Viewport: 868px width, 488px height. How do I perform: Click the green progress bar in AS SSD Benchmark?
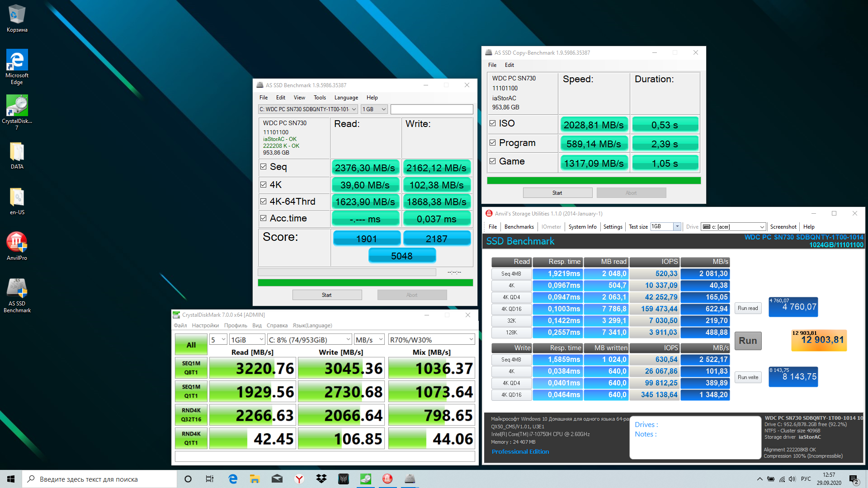[x=365, y=282]
